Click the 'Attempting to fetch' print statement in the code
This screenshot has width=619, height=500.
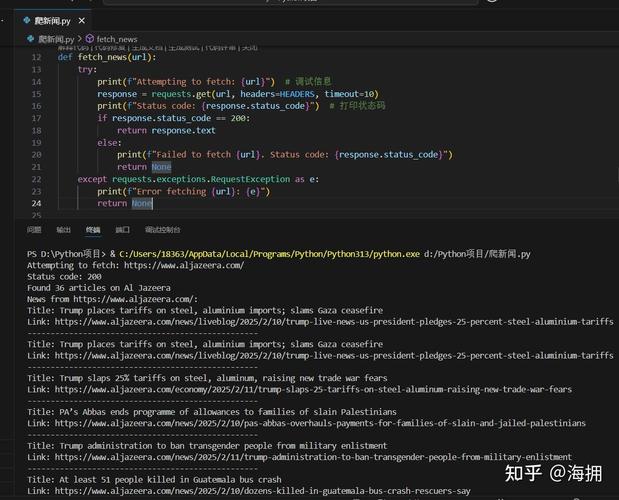tap(186, 82)
